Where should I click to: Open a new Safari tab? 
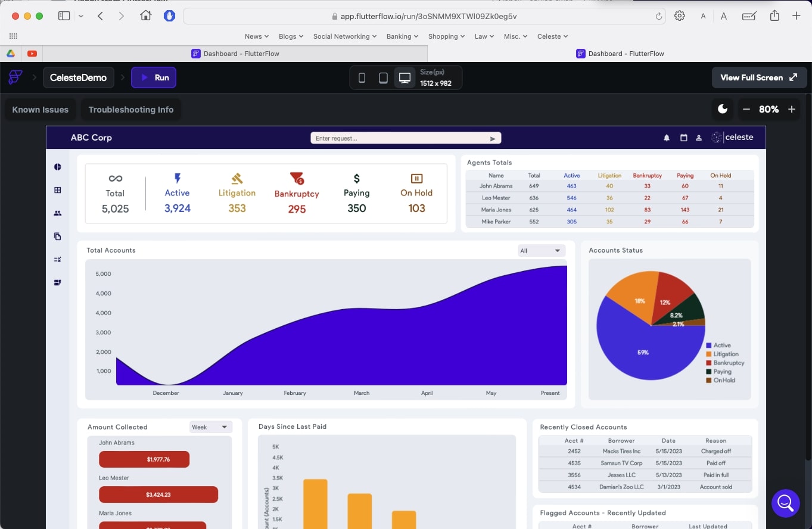[x=797, y=16]
